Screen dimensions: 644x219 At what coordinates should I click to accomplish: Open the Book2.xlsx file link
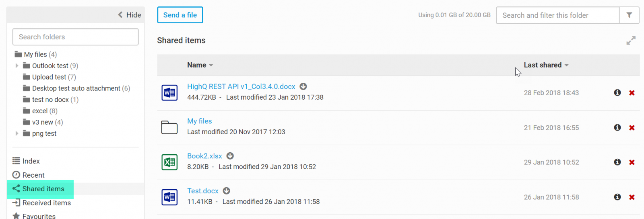(x=204, y=156)
